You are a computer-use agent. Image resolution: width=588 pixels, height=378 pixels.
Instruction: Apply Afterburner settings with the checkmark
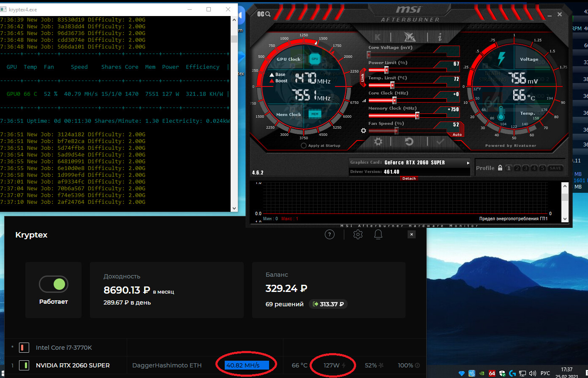tap(440, 142)
